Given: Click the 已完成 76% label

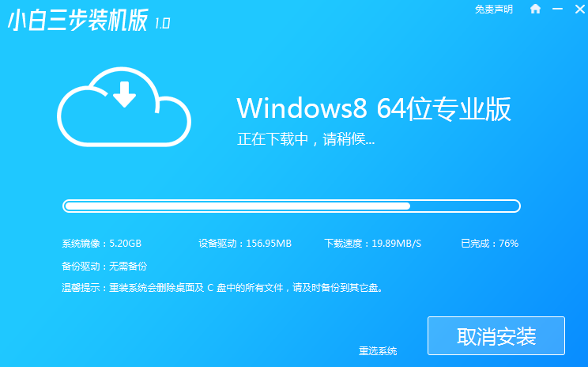Looking at the screenshot, I should [x=489, y=243].
